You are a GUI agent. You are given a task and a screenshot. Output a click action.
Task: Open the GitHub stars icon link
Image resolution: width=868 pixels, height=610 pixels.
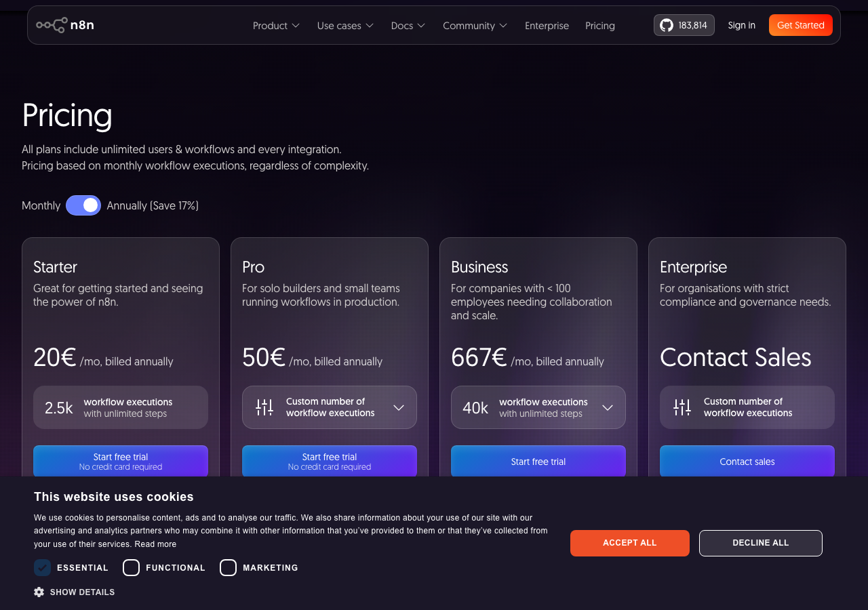coord(667,25)
